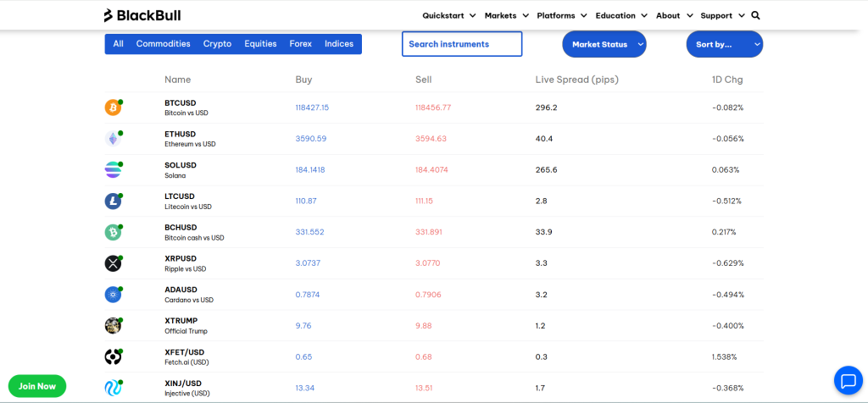Click the Ethereum coin icon
Screen dimensions: 868x403
[x=113, y=139]
